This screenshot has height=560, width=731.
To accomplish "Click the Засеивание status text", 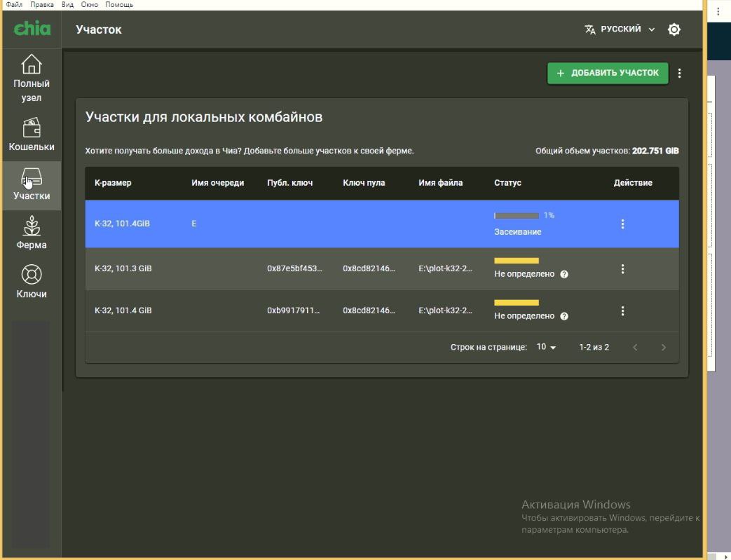I will [517, 232].
